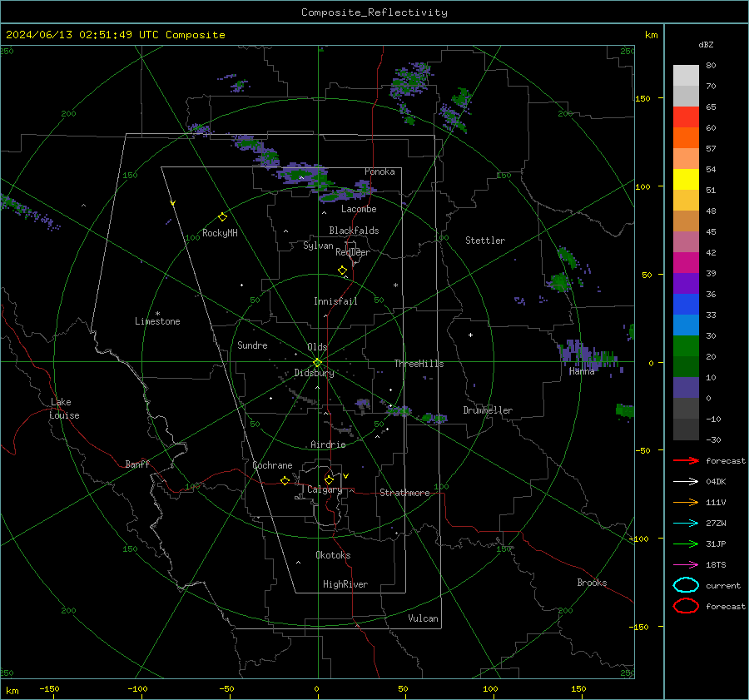749x700 pixels.
Task: Click the Airdrie town label
Action: (328, 444)
